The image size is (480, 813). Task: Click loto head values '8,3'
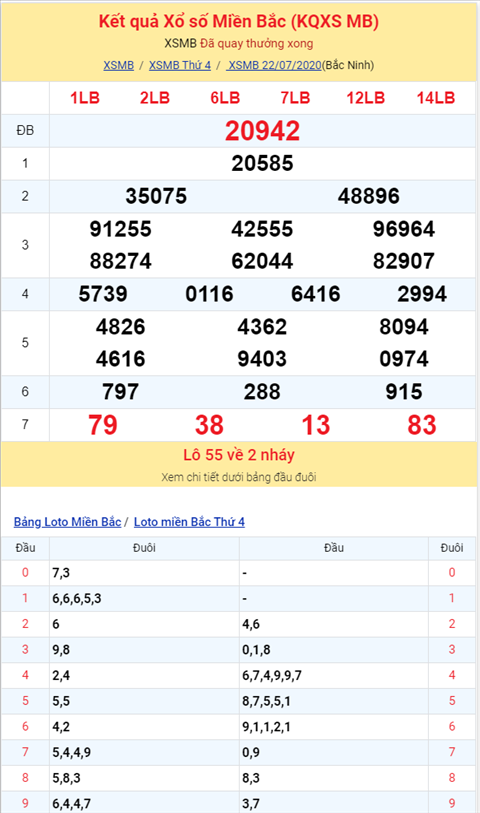[x=251, y=778]
